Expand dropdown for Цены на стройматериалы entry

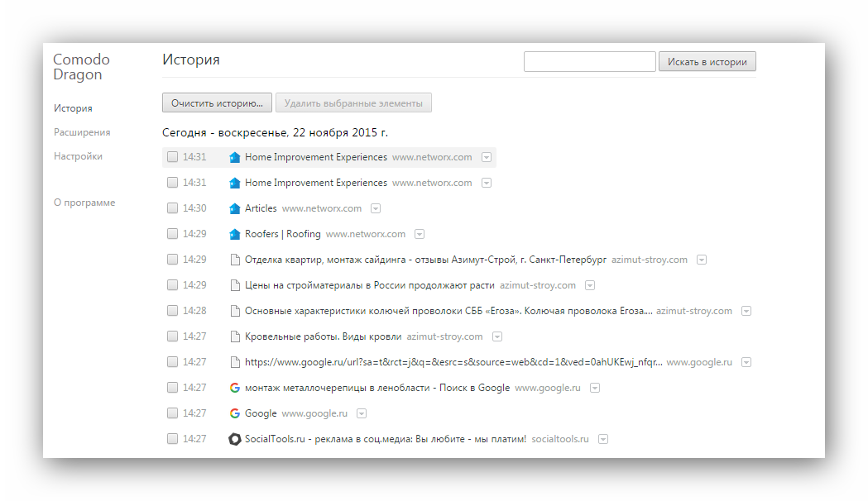[x=590, y=285]
